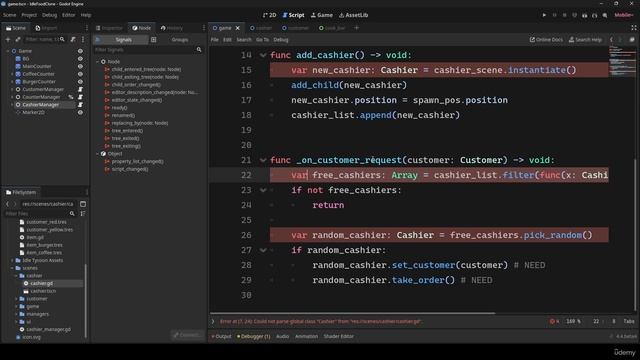Switch workspace to 2D
640x360 pixels.
269,15
